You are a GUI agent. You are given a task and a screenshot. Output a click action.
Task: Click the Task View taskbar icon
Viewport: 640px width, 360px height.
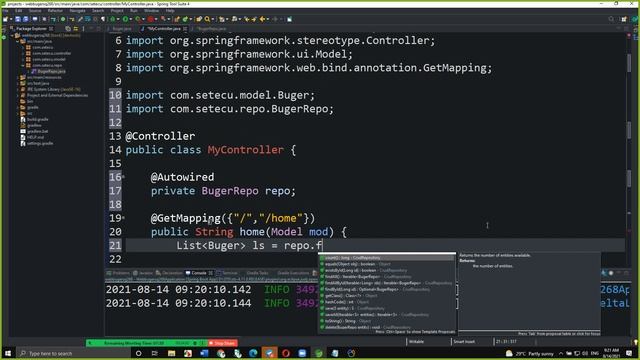tap(155, 353)
